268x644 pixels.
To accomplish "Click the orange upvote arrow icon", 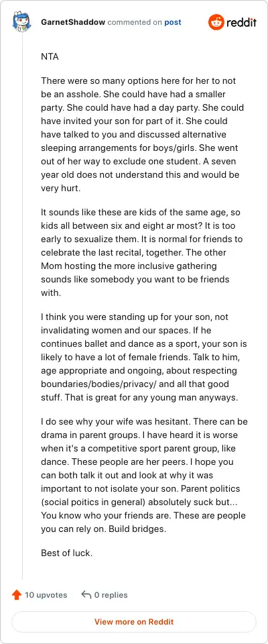I will pyautogui.click(x=17, y=595).
